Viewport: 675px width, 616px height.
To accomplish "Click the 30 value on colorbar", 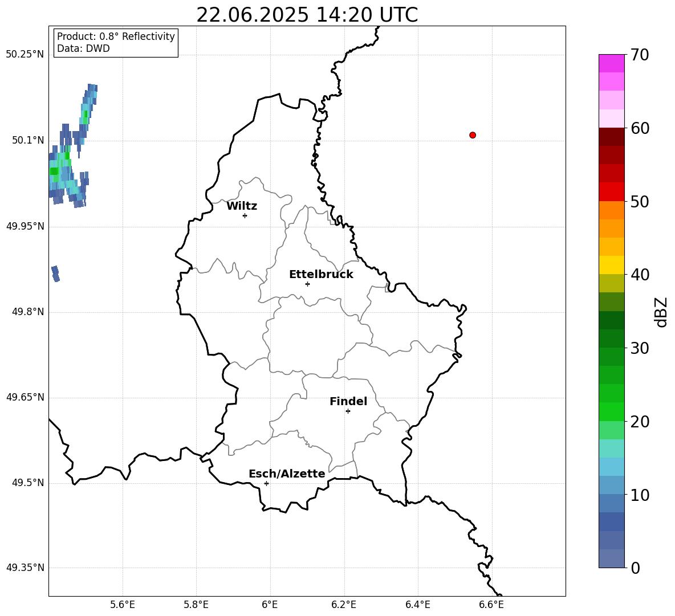I will (640, 348).
